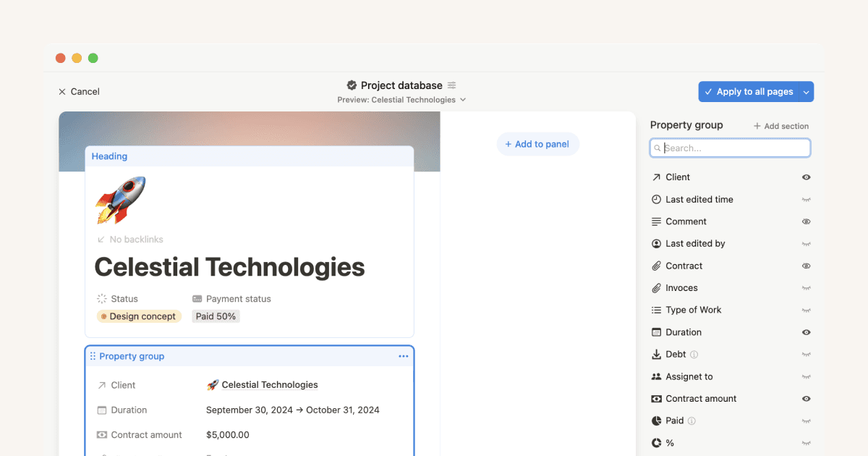
Task: Hide the Client property
Action: (806, 177)
